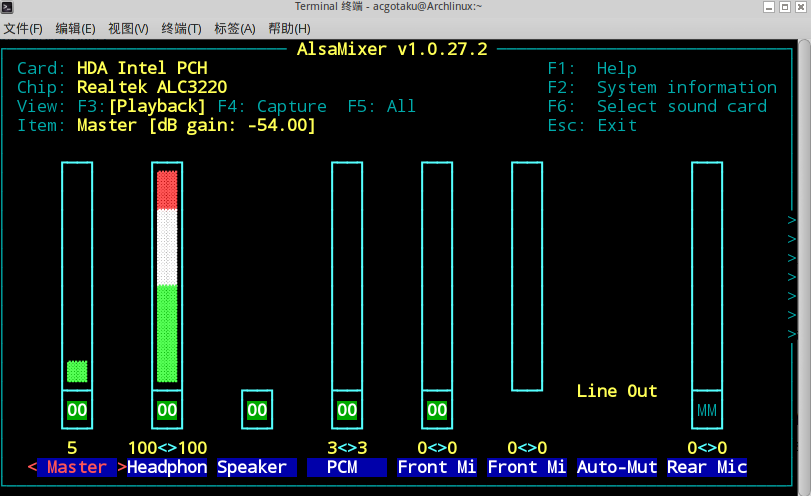
Task: Open the 终端(T) menu
Action: pyautogui.click(x=181, y=28)
